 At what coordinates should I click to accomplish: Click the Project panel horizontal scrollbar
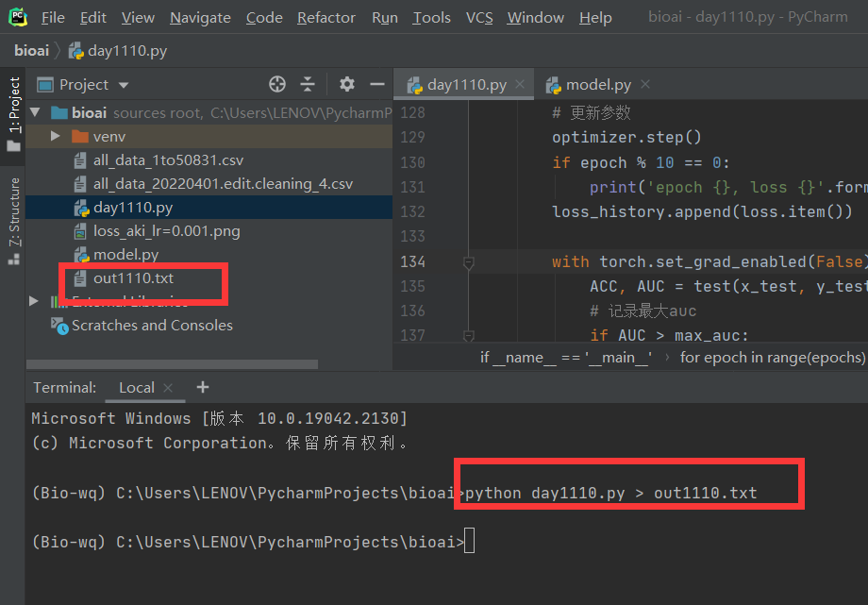(x=172, y=364)
